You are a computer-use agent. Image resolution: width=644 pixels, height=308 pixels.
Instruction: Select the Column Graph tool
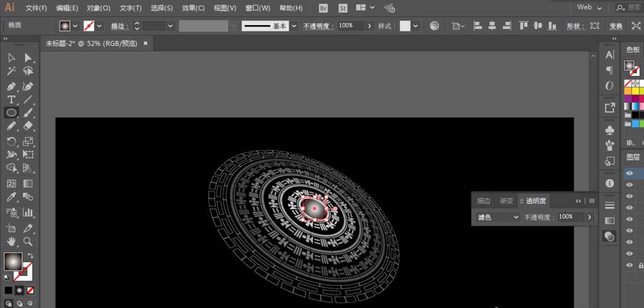[28, 212]
